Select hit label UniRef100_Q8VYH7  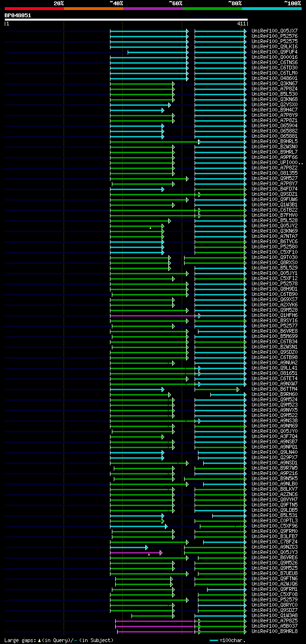point(274,499)
